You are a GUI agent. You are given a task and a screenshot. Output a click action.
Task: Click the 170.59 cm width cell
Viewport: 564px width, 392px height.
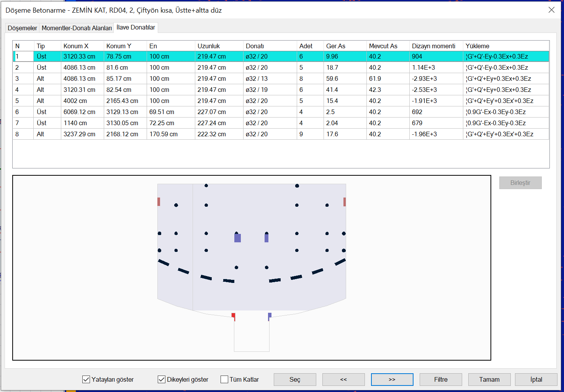pyautogui.click(x=171, y=134)
